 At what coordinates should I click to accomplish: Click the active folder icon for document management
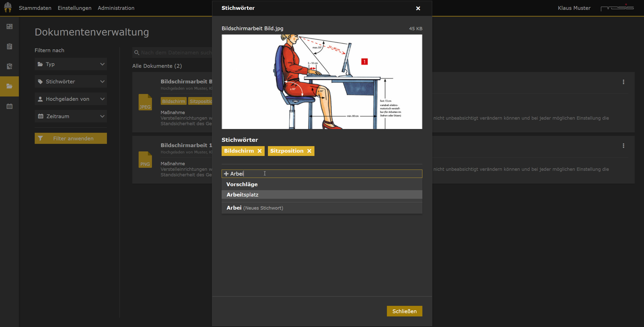[9, 86]
